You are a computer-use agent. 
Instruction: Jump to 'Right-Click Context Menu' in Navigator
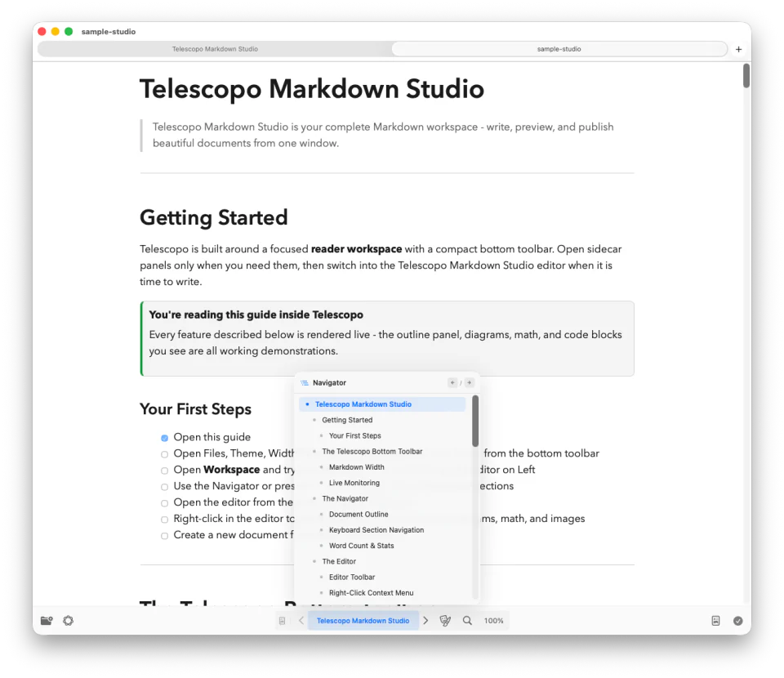(x=371, y=593)
